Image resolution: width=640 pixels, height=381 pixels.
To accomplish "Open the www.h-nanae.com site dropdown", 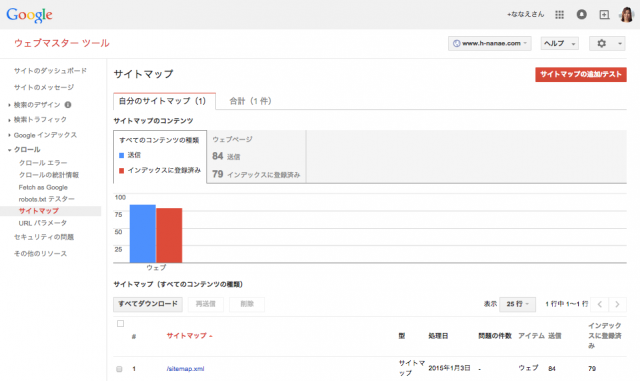I will (x=490, y=43).
